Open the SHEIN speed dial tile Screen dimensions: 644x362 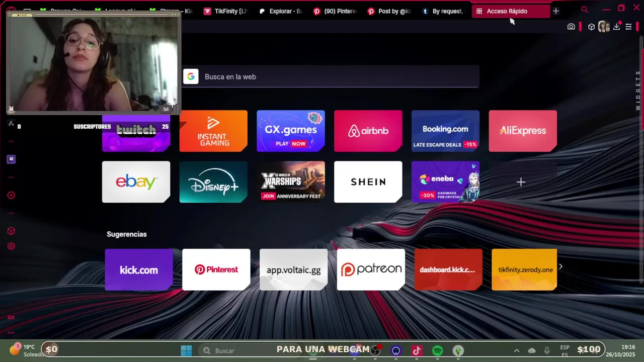[368, 182]
